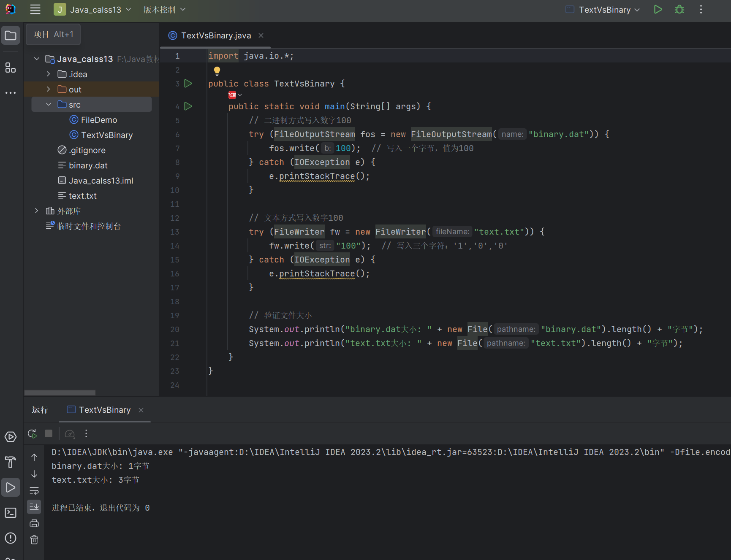Open the 版本控制 menu
The width and height of the screenshot is (731, 560).
coord(164,10)
